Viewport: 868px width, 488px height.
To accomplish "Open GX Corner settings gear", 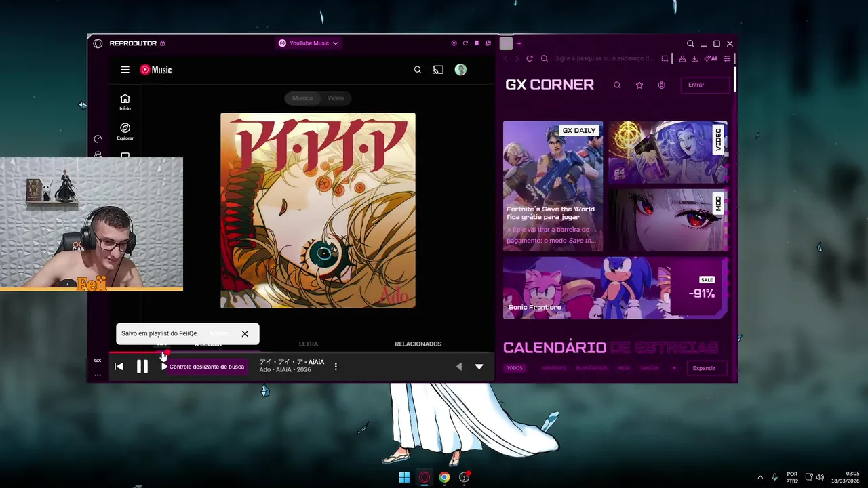I will [662, 85].
